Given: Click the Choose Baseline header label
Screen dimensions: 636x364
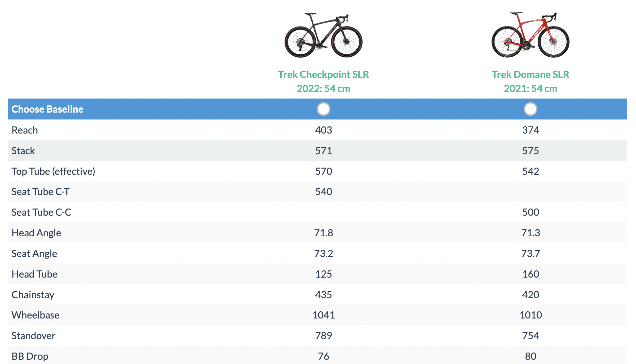Looking at the screenshot, I should point(47,109).
